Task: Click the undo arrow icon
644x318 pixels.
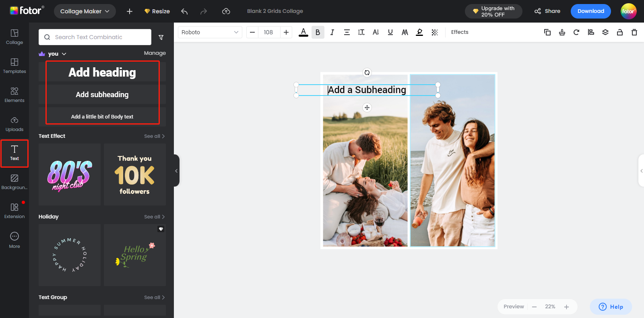Action: click(x=184, y=11)
